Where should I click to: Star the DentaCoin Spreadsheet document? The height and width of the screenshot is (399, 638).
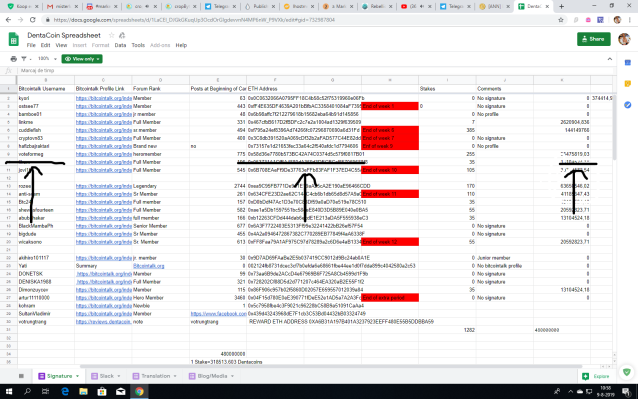click(x=111, y=35)
